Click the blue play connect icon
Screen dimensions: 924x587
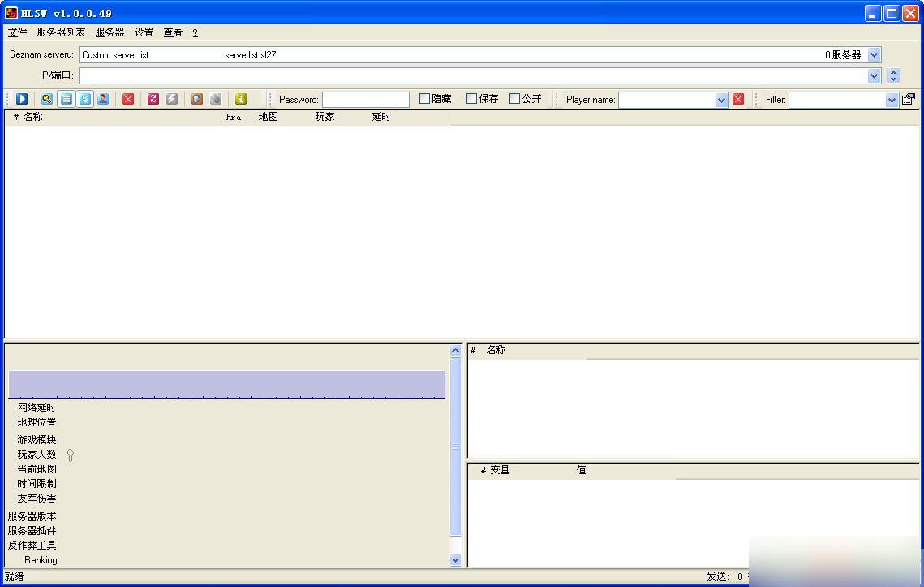tap(22, 99)
